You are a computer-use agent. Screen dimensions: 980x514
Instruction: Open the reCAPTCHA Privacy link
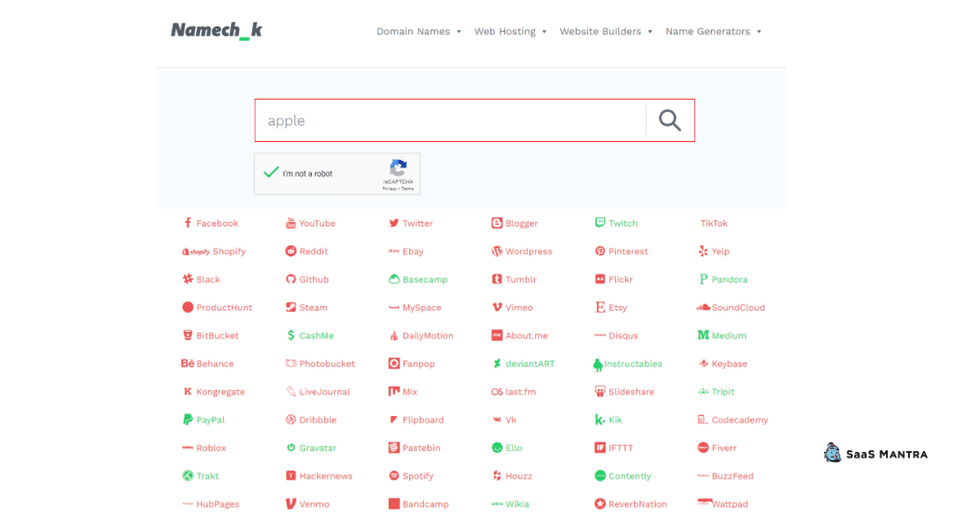tap(390, 188)
